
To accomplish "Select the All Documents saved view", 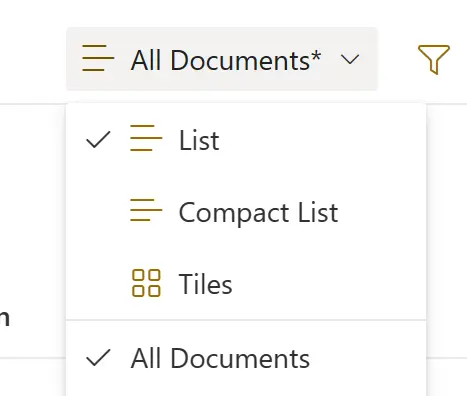I will click(246, 359).
